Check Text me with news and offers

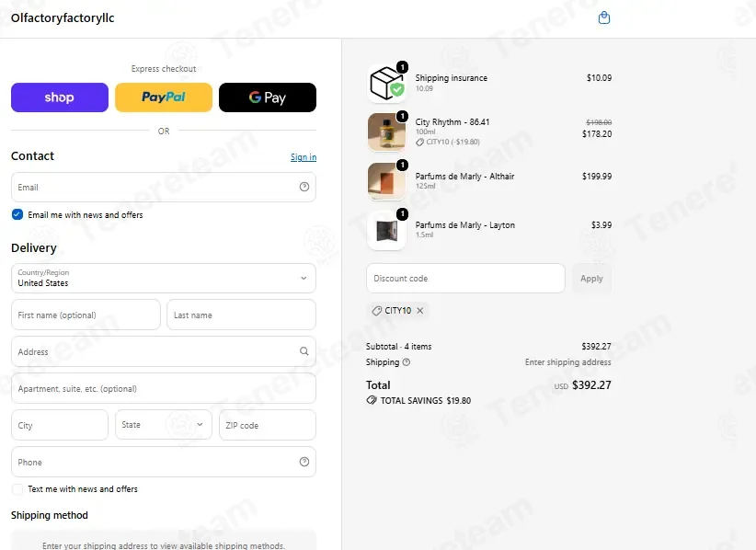17,488
